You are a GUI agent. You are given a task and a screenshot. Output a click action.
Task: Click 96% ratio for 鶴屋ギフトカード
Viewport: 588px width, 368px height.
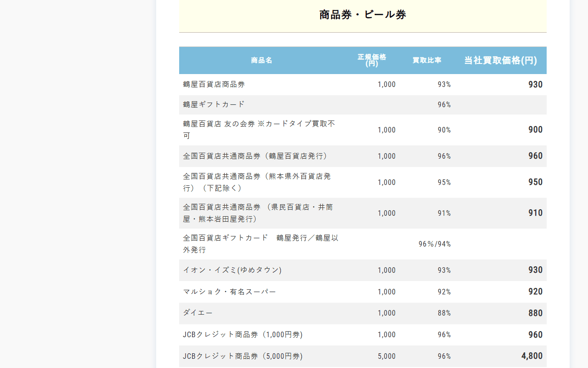[x=444, y=105]
